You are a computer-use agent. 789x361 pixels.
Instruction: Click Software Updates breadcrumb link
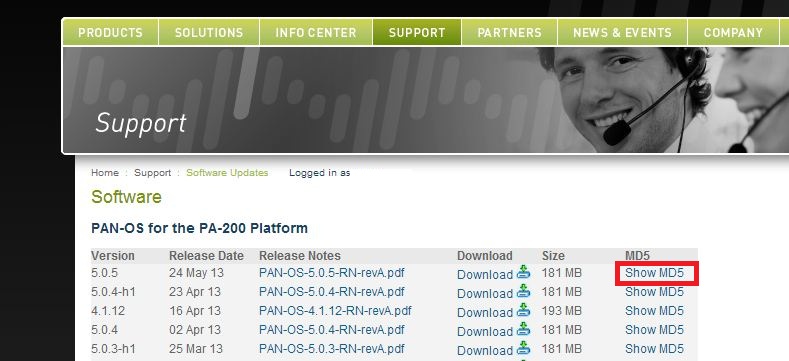click(x=227, y=173)
